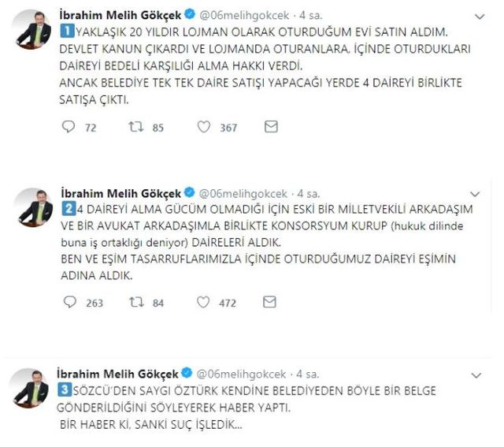Expand the second tweet's chevron options menu
The image size is (504, 447).
[x=475, y=194]
